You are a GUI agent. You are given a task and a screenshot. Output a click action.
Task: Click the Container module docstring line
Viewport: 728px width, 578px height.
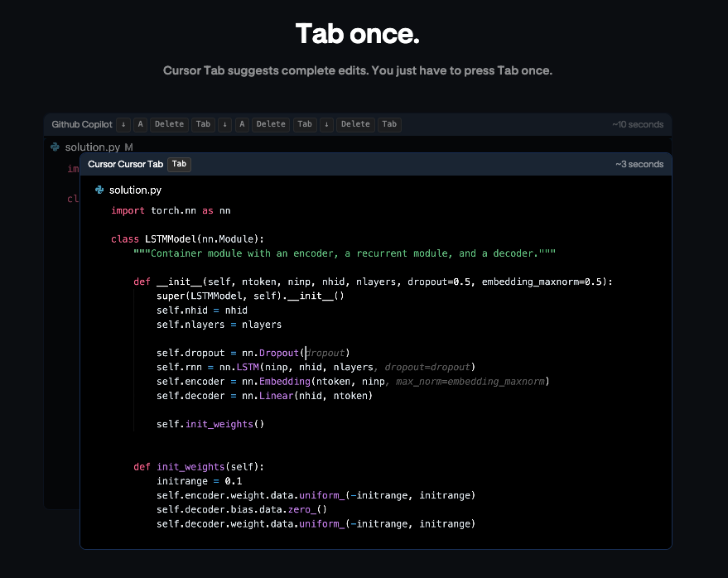[x=345, y=253]
